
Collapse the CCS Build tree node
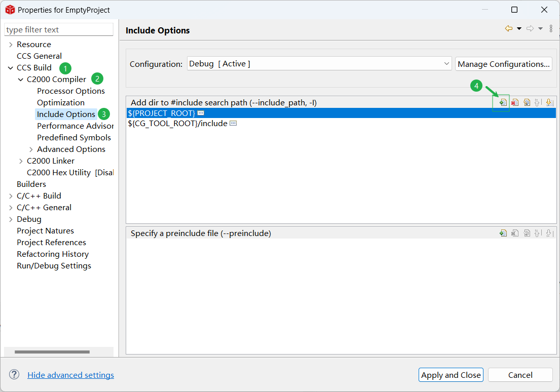11,68
